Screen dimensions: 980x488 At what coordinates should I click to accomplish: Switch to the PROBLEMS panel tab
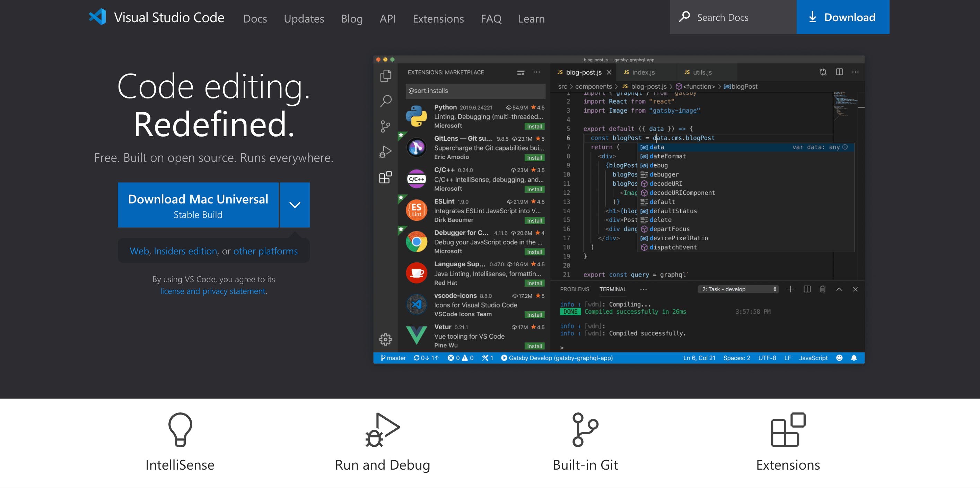[x=574, y=289]
